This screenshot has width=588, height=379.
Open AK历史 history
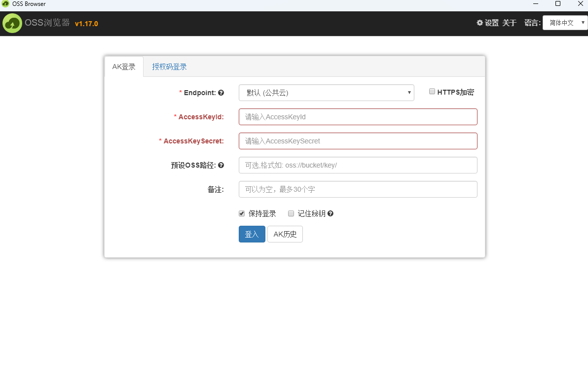tap(285, 234)
